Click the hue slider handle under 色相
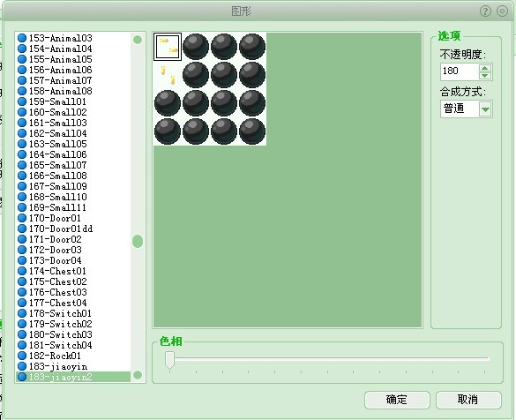The height and width of the screenshot is (420, 516). pyautogui.click(x=169, y=360)
